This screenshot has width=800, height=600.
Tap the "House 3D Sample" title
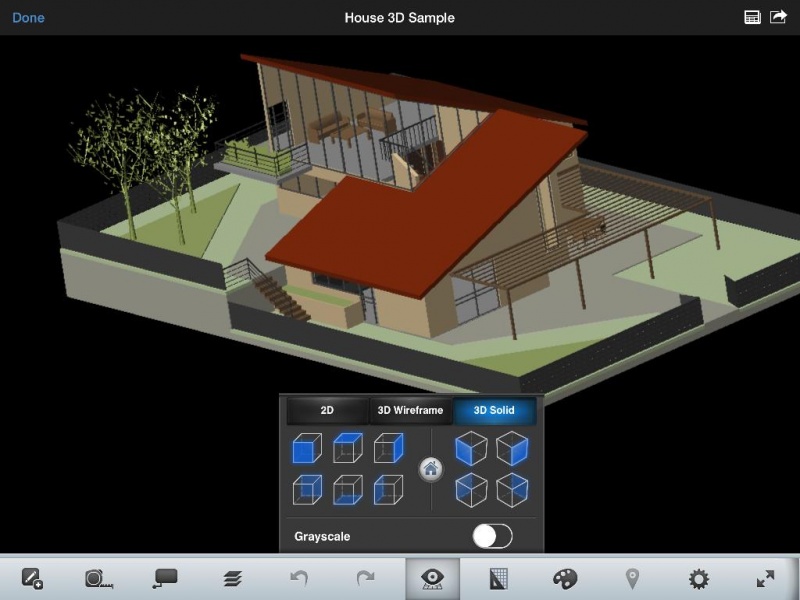[x=399, y=18]
